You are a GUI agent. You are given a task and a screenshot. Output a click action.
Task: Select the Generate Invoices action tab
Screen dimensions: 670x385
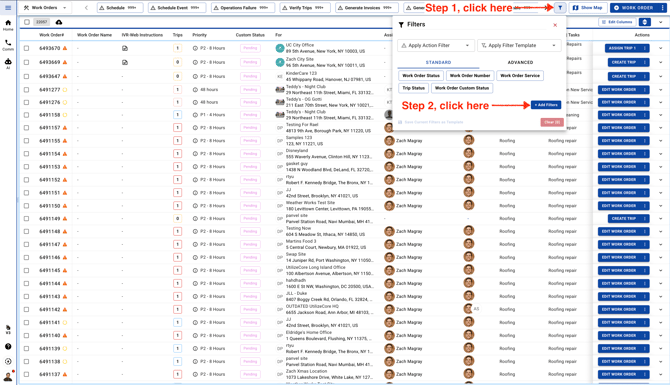(367, 8)
